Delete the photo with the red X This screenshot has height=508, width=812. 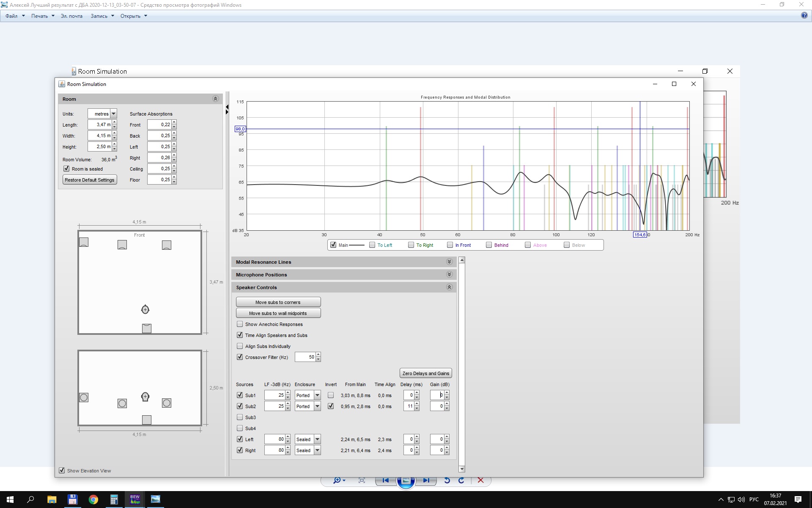[480, 480]
